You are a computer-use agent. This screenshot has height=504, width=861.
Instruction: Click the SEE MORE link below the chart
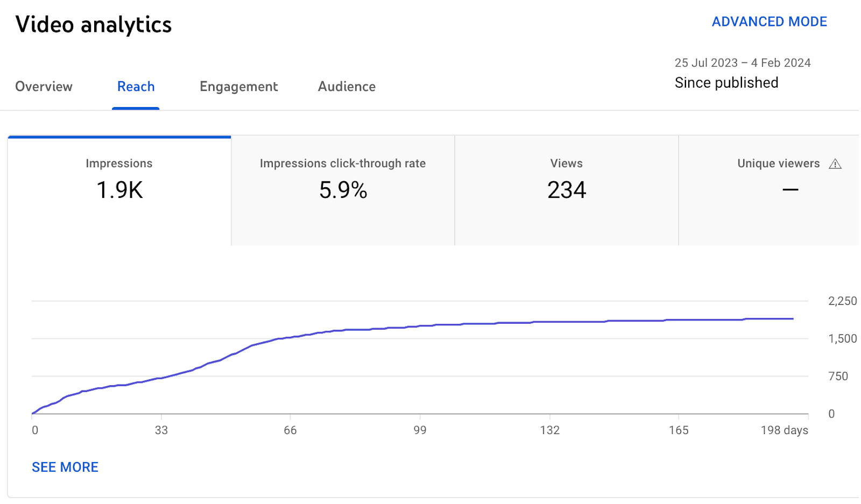pyautogui.click(x=65, y=467)
